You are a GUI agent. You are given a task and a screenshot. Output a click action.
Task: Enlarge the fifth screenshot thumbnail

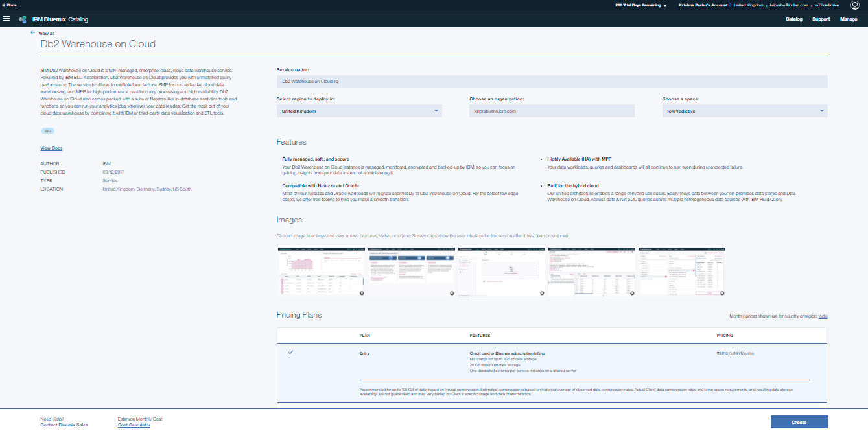(x=682, y=272)
